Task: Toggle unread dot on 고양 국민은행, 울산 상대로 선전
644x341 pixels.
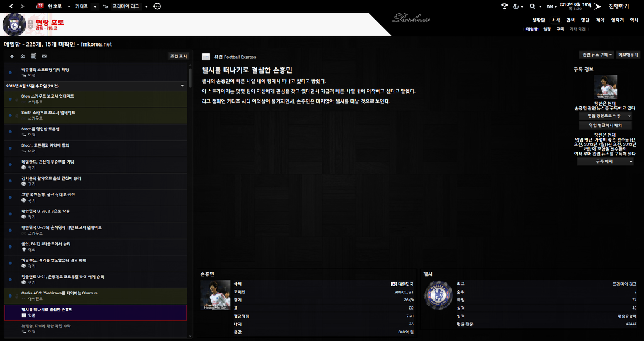Action: click(x=10, y=198)
